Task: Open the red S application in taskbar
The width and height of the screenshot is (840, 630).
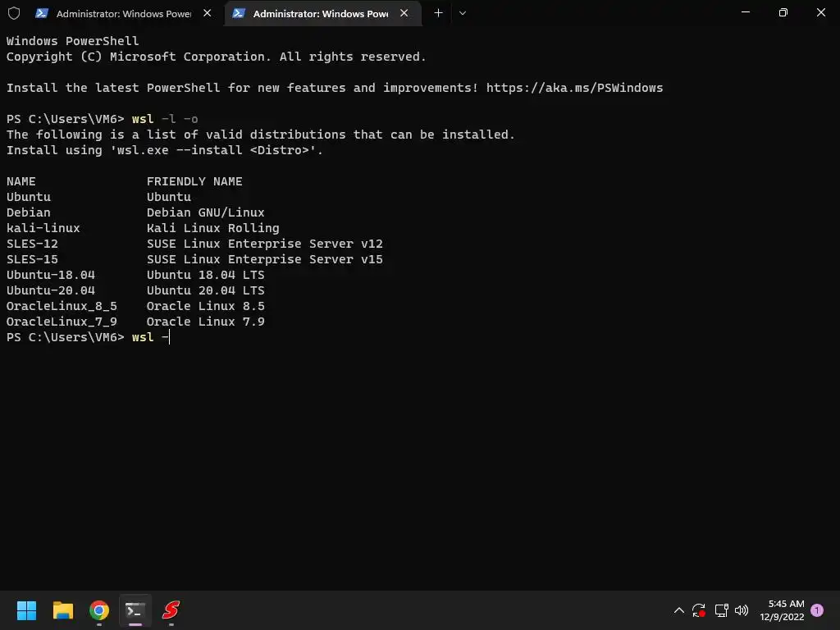Action: (171, 610)
